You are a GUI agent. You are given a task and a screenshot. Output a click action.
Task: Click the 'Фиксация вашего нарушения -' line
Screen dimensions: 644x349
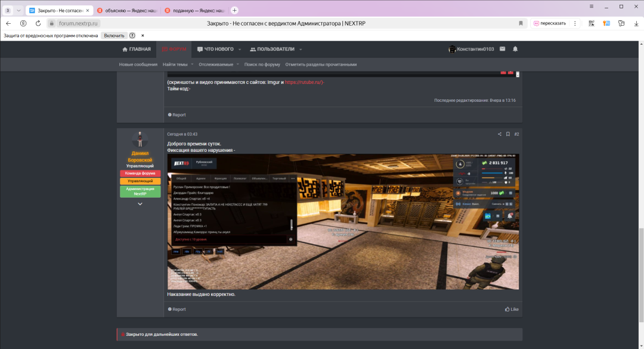(x=202, y=151)
